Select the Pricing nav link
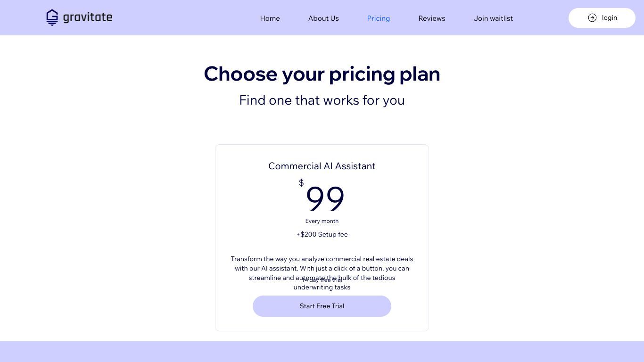The height and width of the screenshot is (362, 644). click(379, 18)
